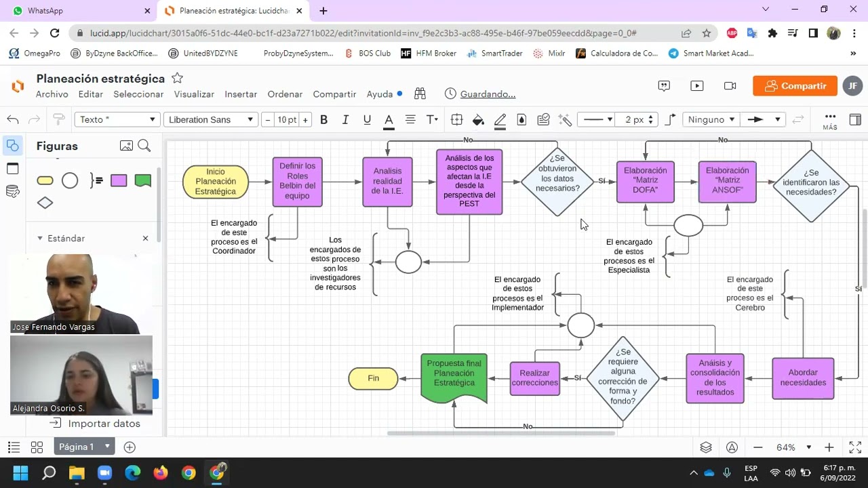Click the shape position crosshair icon

[456, 120]
